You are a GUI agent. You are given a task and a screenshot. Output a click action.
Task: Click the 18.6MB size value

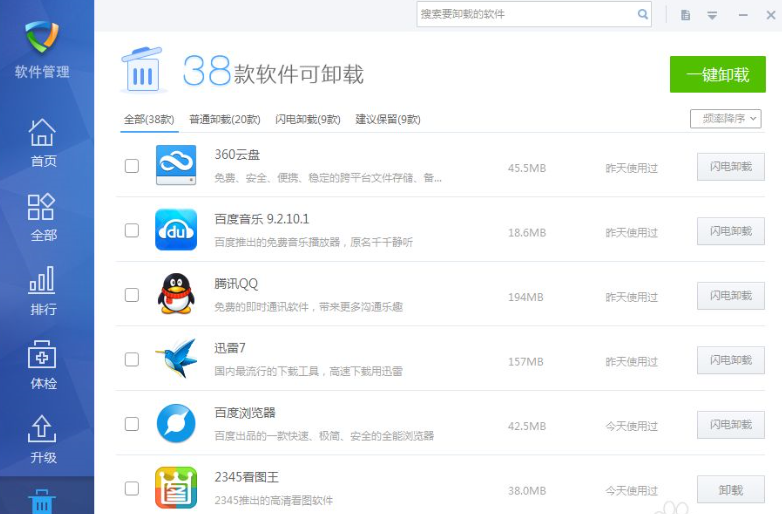pos(527,233)
